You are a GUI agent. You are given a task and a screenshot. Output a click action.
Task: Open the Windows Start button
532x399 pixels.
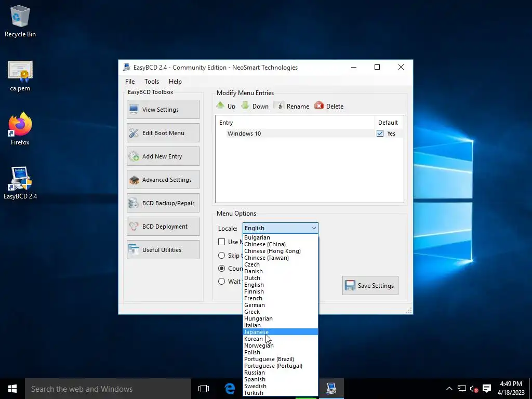point(12,389)
